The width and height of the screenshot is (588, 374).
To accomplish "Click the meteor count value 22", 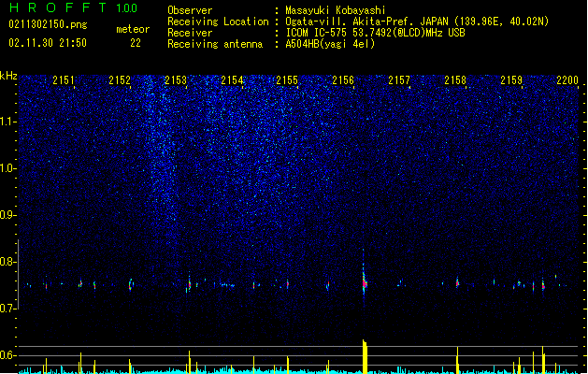I will point(136,43).
